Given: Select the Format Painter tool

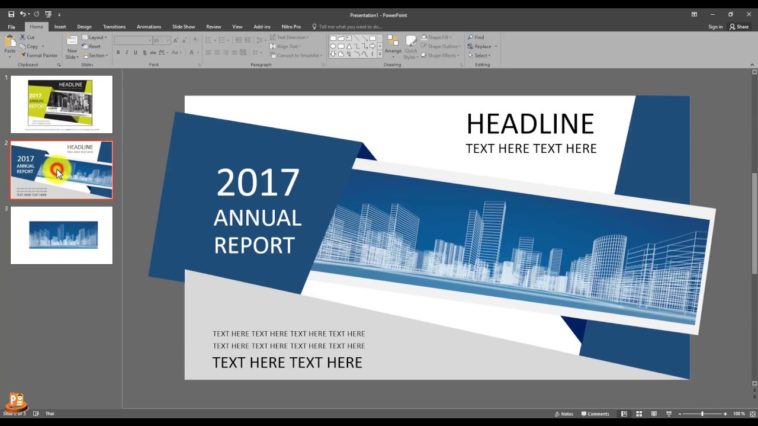Looking at the screenshot, I should point(40,55).
